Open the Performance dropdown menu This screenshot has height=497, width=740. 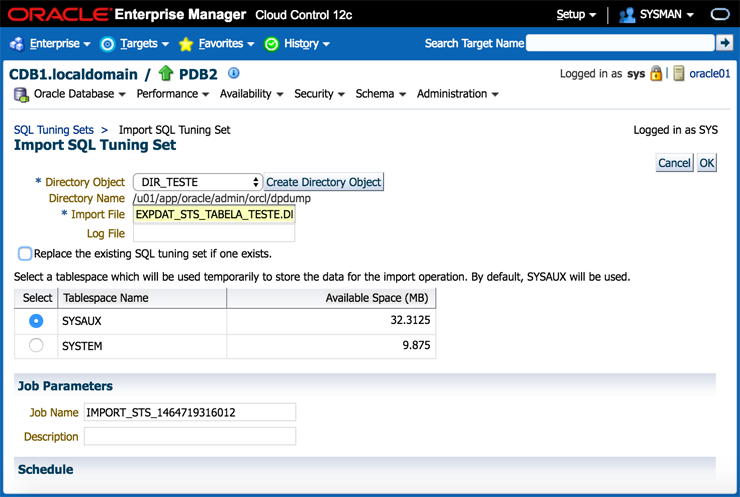[x=172, y=94]
